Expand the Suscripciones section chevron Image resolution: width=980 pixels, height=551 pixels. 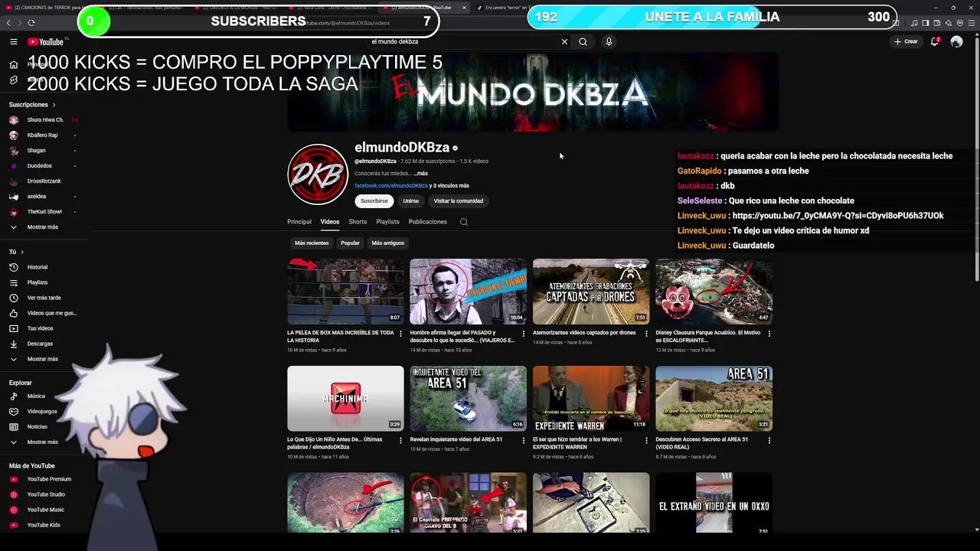(x=54, y=105)
